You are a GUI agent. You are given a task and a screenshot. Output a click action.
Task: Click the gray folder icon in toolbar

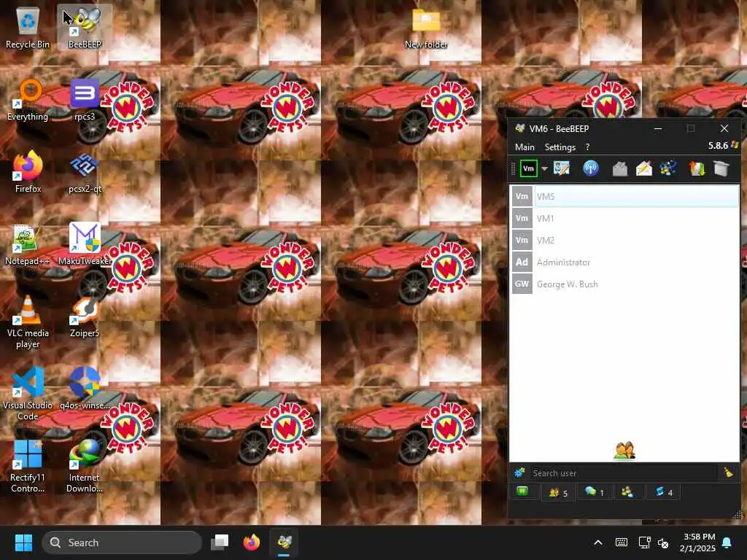point(721,168)
